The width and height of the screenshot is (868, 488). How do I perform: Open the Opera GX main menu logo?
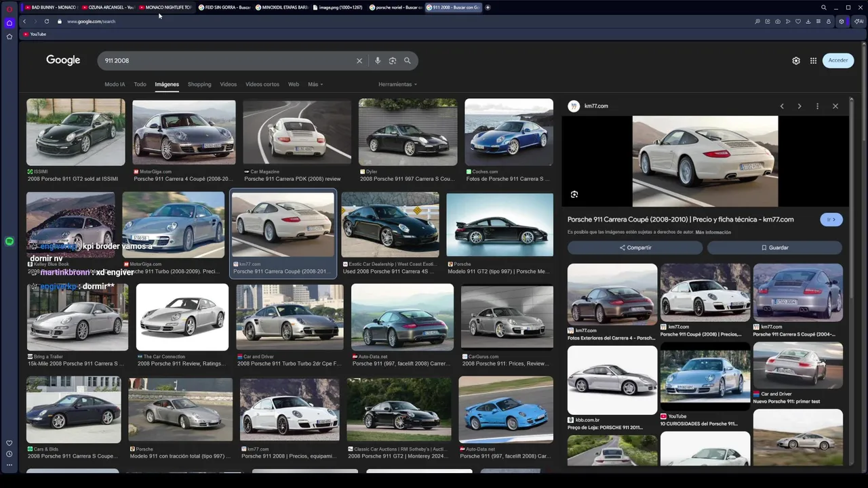pyautogui.click(x=9, y=8)
